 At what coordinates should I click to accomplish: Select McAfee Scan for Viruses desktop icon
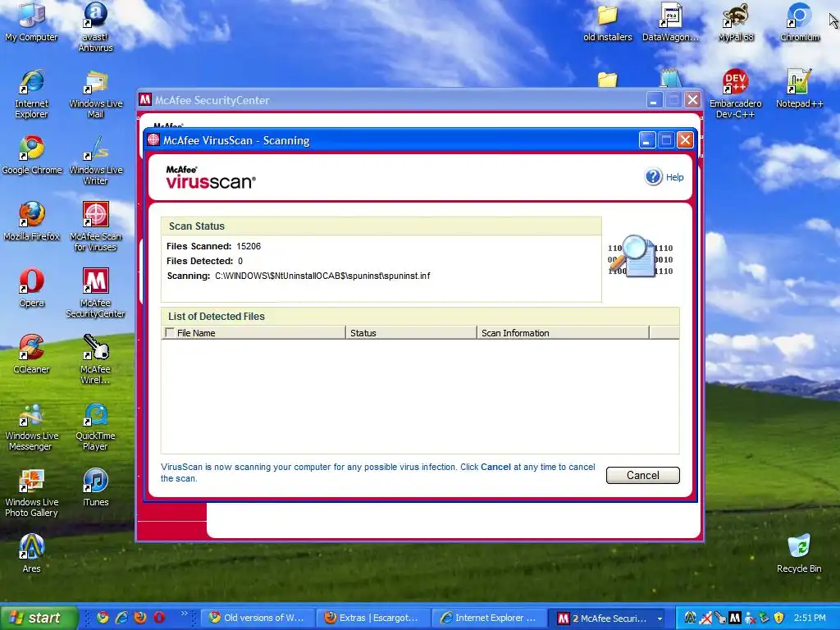(x=95, y=226)
